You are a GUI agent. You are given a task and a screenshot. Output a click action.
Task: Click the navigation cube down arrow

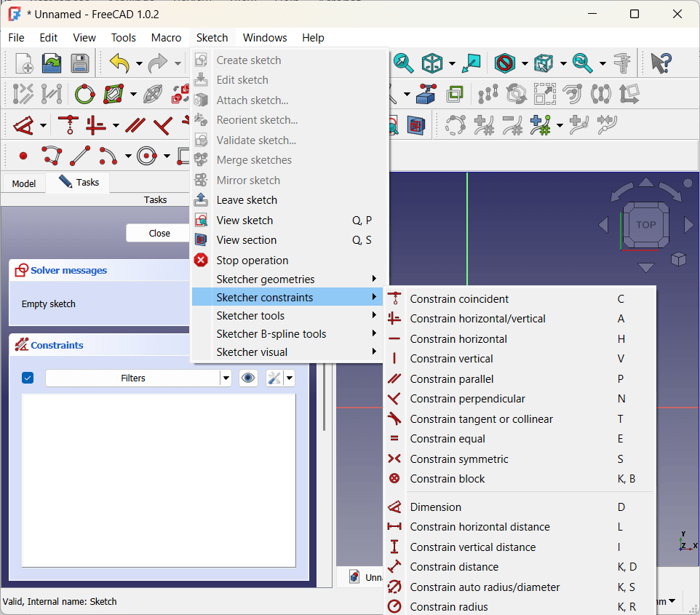coord(646,268)
